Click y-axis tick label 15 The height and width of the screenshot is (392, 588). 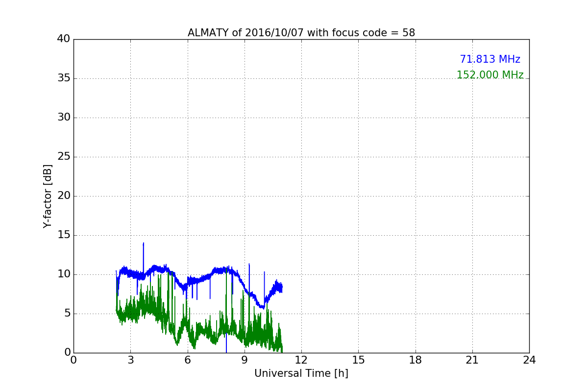coord(64,235)
